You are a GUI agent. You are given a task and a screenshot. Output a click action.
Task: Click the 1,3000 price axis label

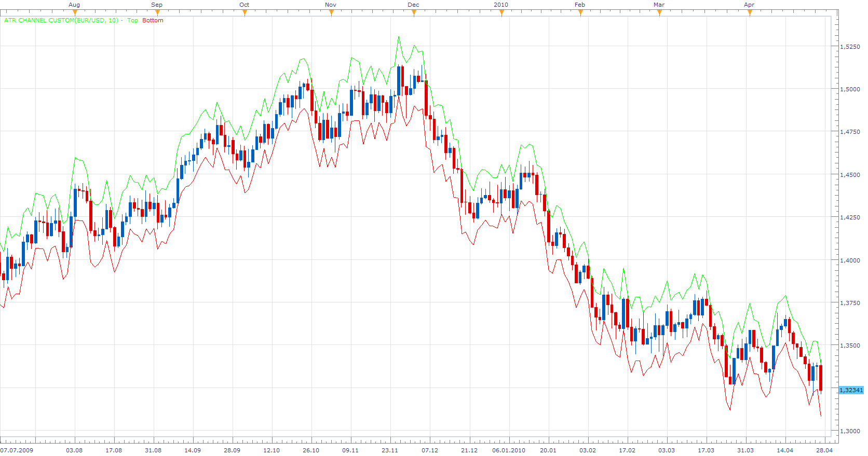coord(850,431)
